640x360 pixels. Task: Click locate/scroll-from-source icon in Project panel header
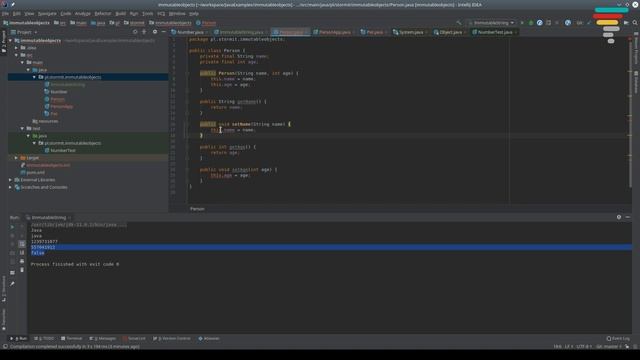tap(135, 32)
